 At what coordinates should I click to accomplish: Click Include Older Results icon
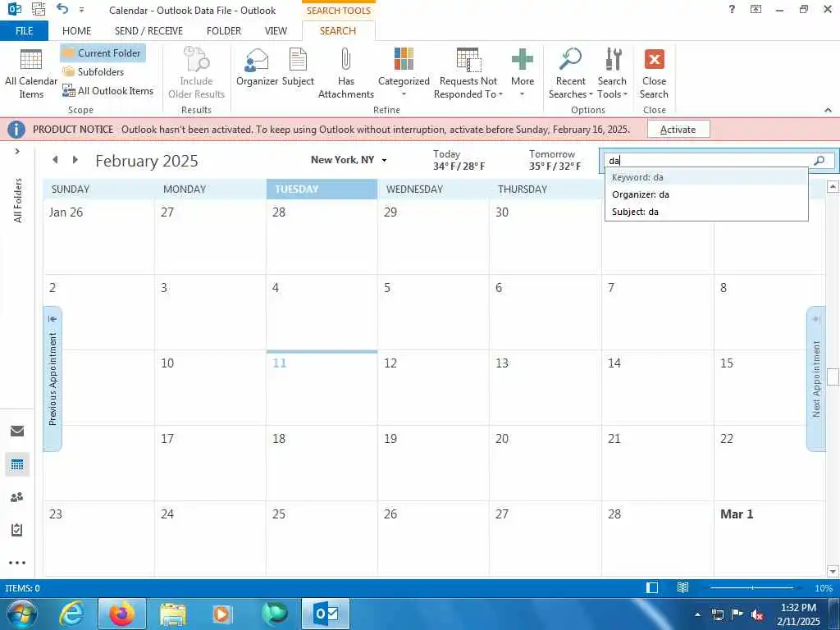point(196,73)
